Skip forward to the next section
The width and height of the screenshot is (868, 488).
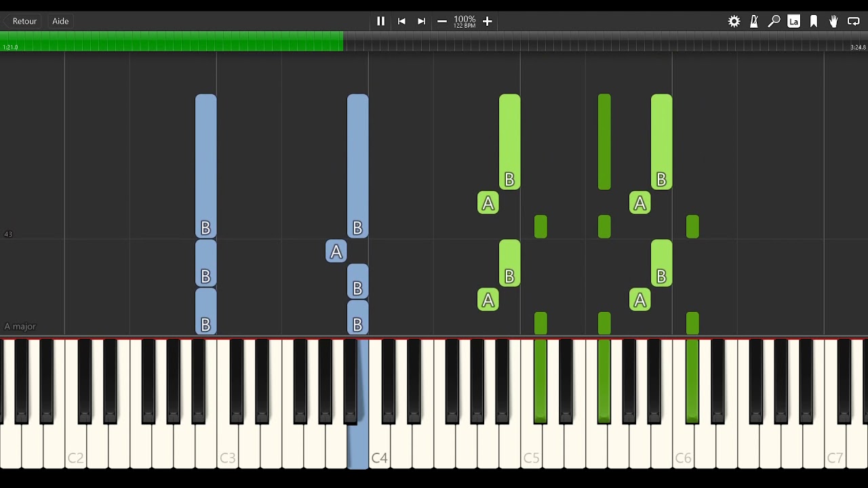click(x=421, y=21)
